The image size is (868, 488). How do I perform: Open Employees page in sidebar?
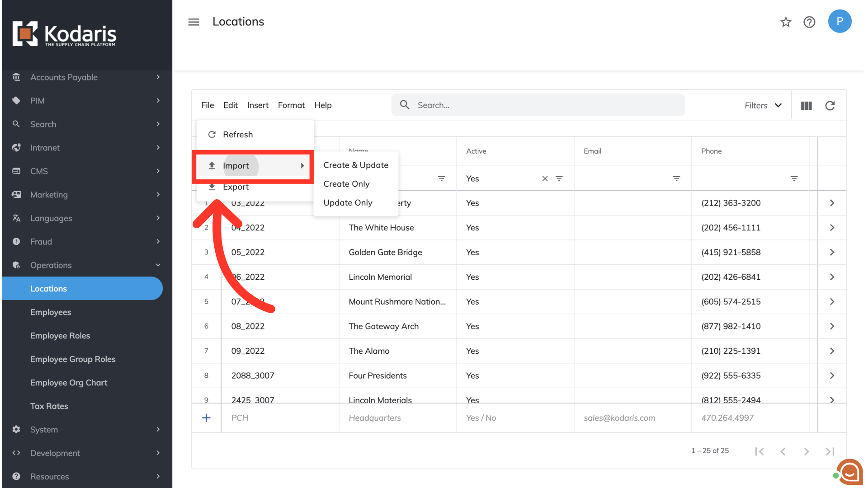tap(51, 312)
